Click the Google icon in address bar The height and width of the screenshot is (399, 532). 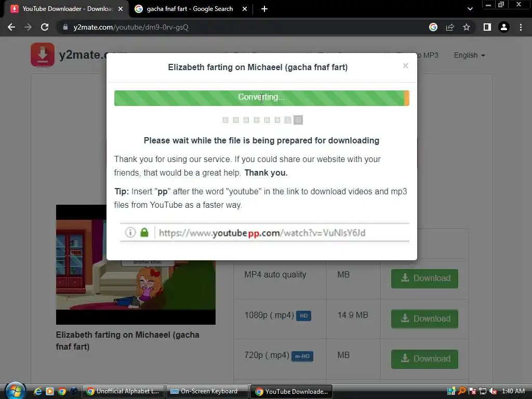(433, 27)
